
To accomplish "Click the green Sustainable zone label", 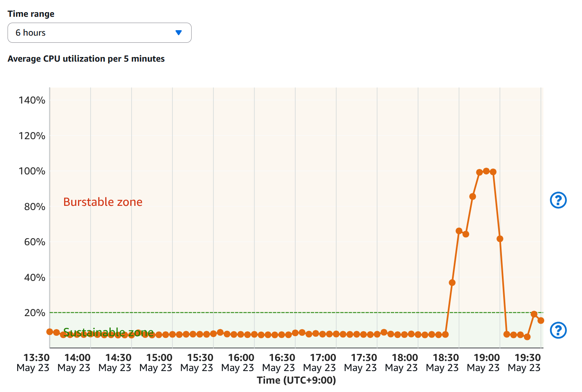I will pyautogui.click(x=108, y=332).
